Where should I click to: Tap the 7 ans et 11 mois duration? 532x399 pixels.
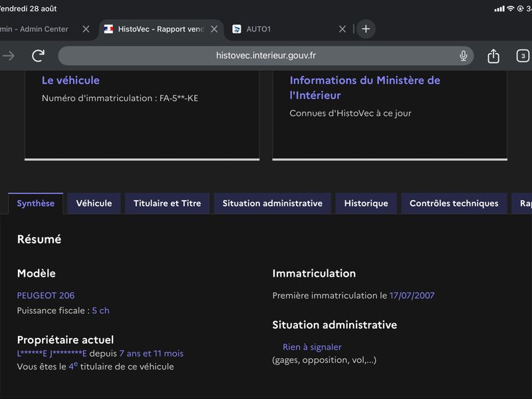click(x=152, y=354)
